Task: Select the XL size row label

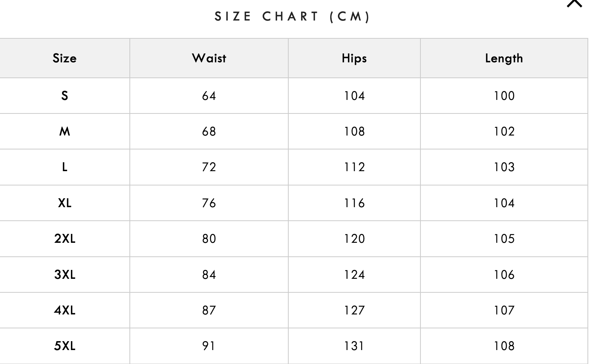Action: coord(65,203)
